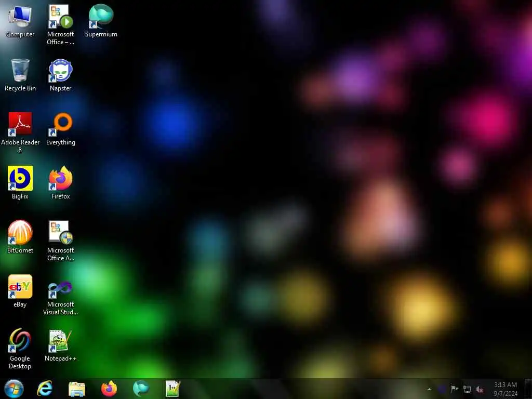The image size is (532, 399).
Task: Open the clock showing 3:13 AM
Action: 506,389
